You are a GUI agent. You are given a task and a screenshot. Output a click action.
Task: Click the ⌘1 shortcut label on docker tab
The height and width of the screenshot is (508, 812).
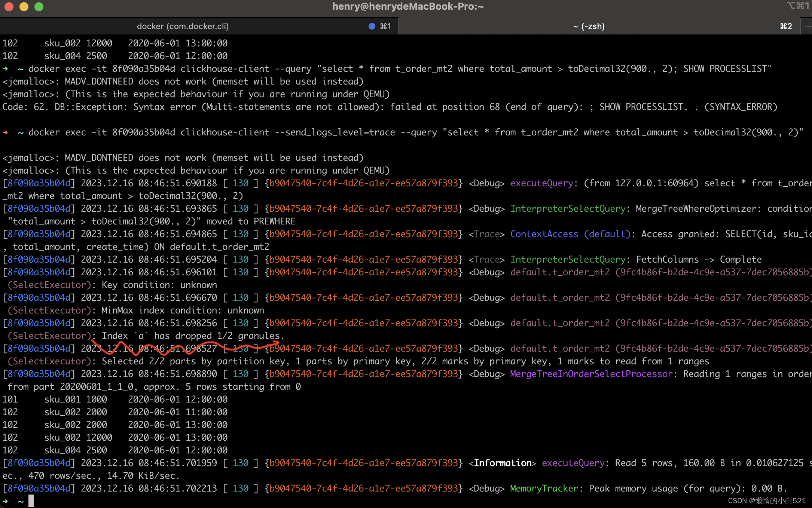(385, 26)
